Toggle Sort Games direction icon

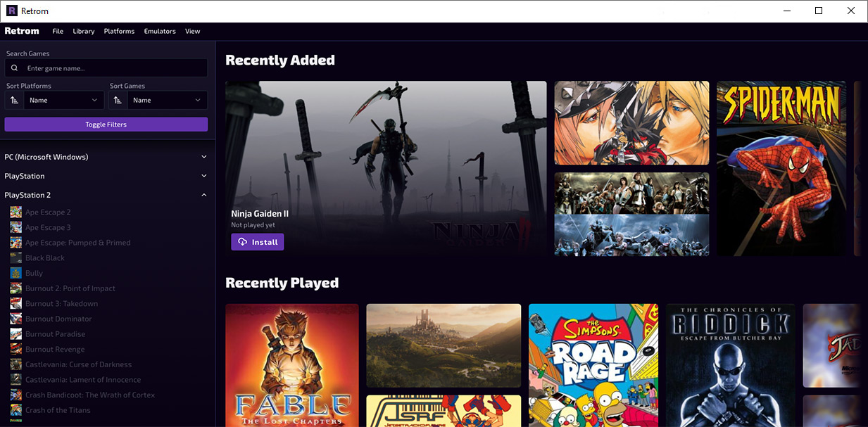tap(118, 100)
